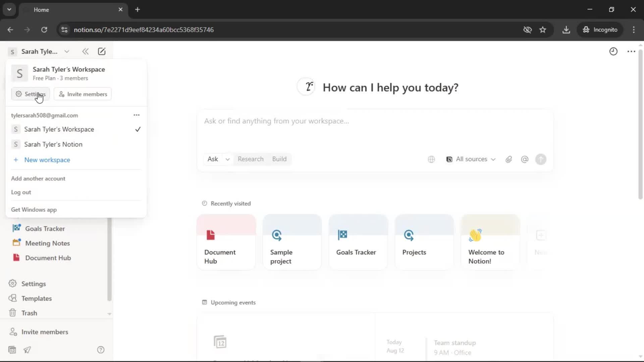Click the red Document Hub icon in the sidebar
Screen dimensions: 644x362
tap(16, 257)
